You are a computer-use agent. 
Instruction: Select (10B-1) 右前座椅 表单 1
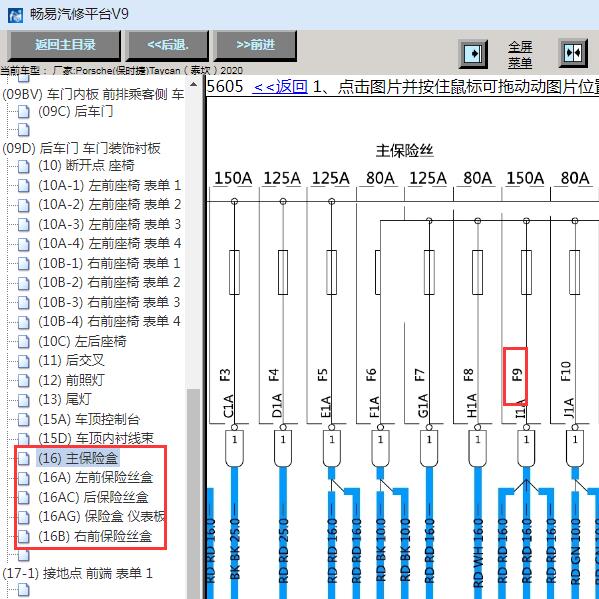pos(109,263)
